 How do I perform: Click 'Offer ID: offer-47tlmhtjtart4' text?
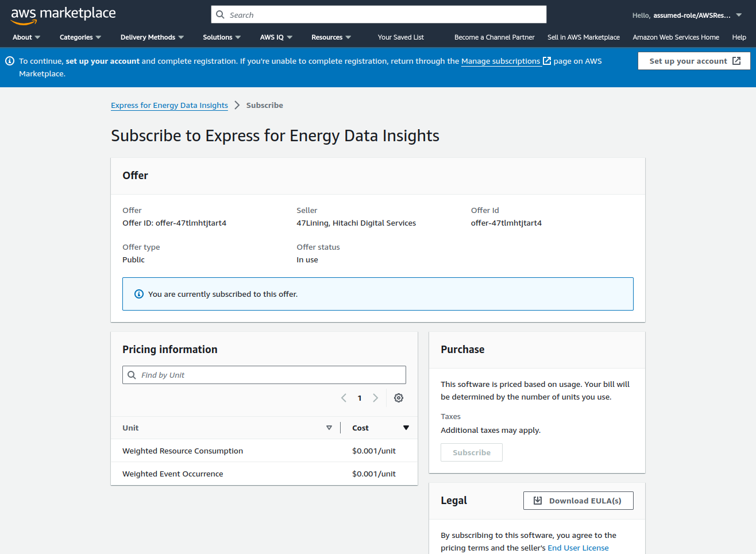[174, 223]
